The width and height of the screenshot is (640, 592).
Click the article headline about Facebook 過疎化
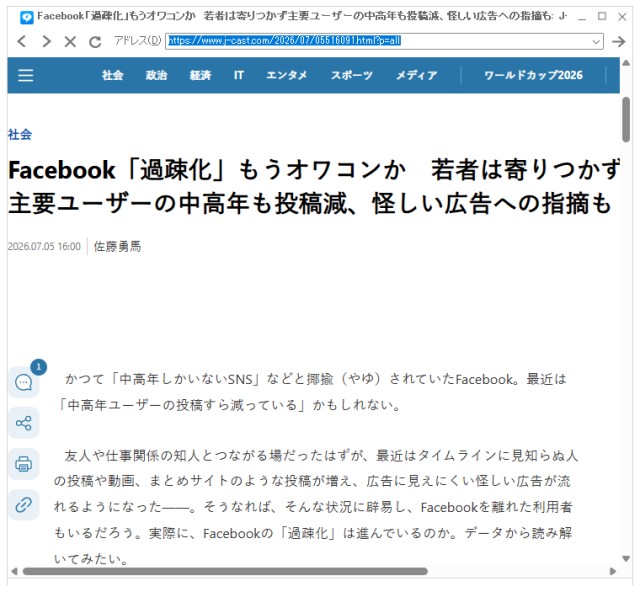point(314,186)
